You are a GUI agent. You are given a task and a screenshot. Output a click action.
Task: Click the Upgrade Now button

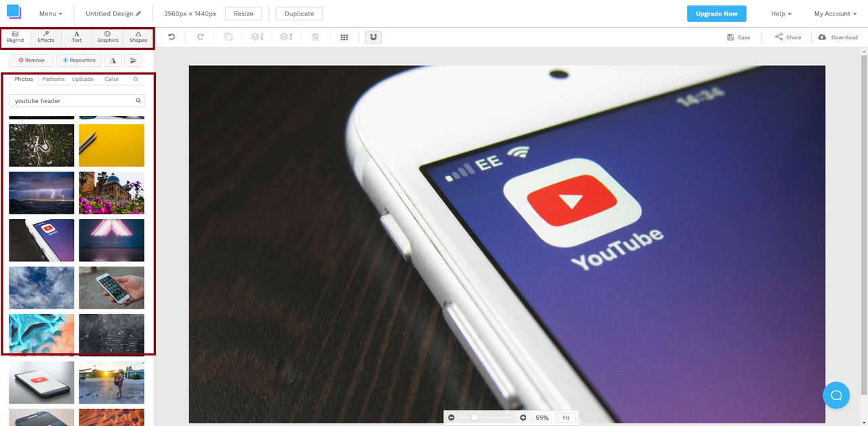[717, 14]
